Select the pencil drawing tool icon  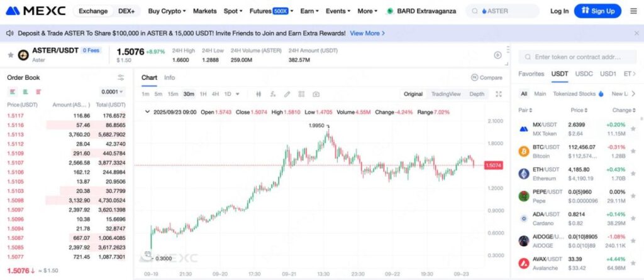[x=287, y=94]
